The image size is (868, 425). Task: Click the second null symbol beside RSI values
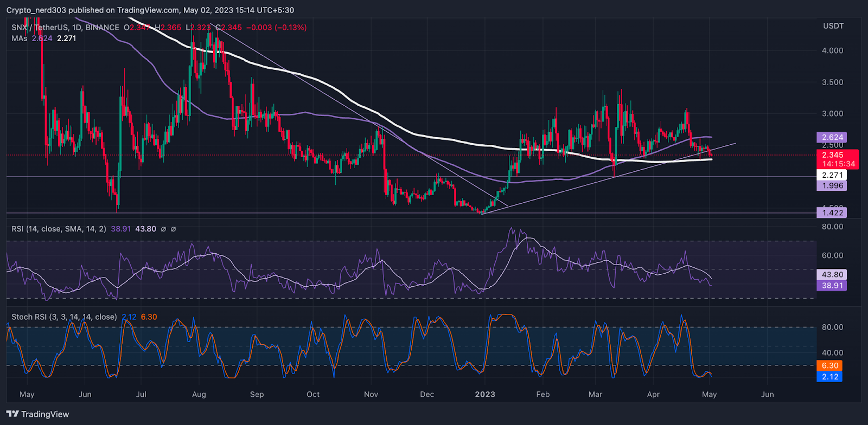click(x=174, y=229)
